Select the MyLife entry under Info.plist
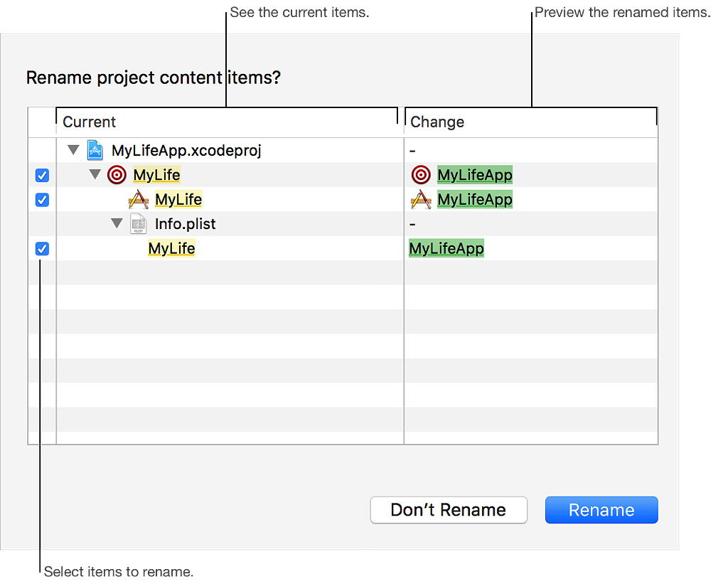 tap(171, 248)
